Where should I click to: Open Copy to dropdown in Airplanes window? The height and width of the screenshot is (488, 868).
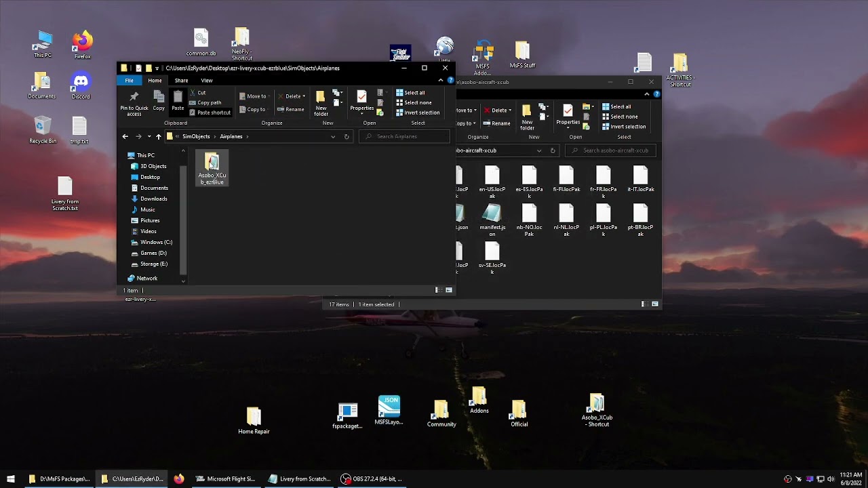pos(254,109)
